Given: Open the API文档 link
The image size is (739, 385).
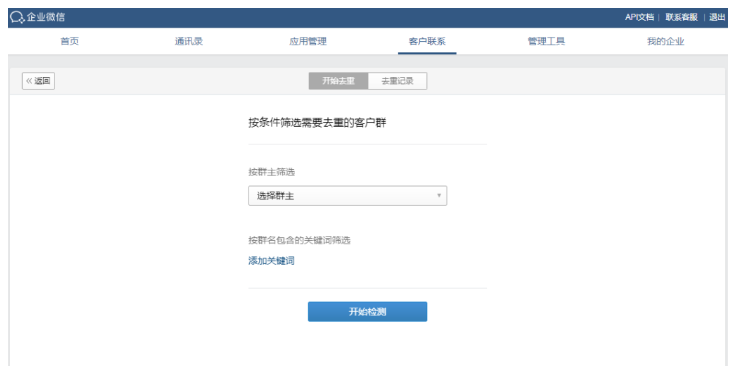Looking at the screenshot, I should point(639,17).
